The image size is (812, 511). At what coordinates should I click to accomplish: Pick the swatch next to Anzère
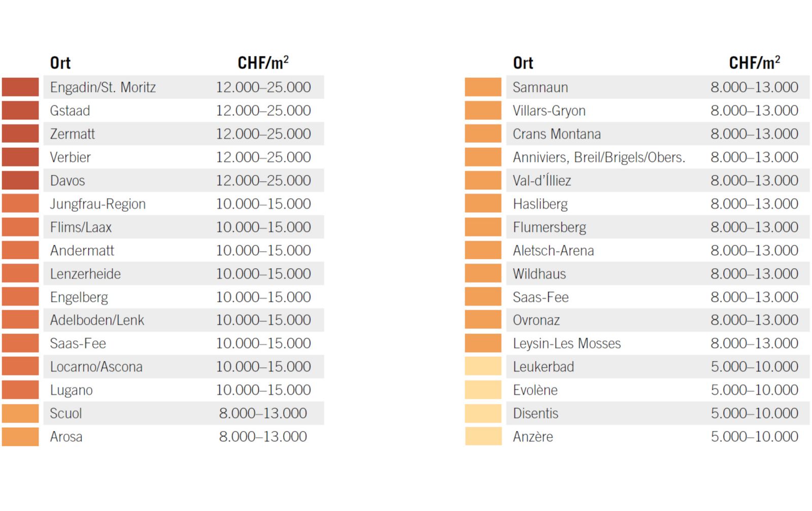coord(483,436)
